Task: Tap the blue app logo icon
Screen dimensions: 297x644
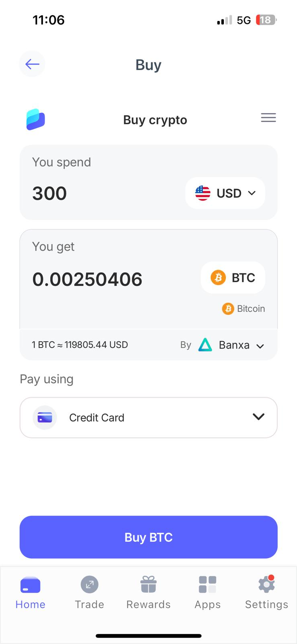Action: point(36,120)
